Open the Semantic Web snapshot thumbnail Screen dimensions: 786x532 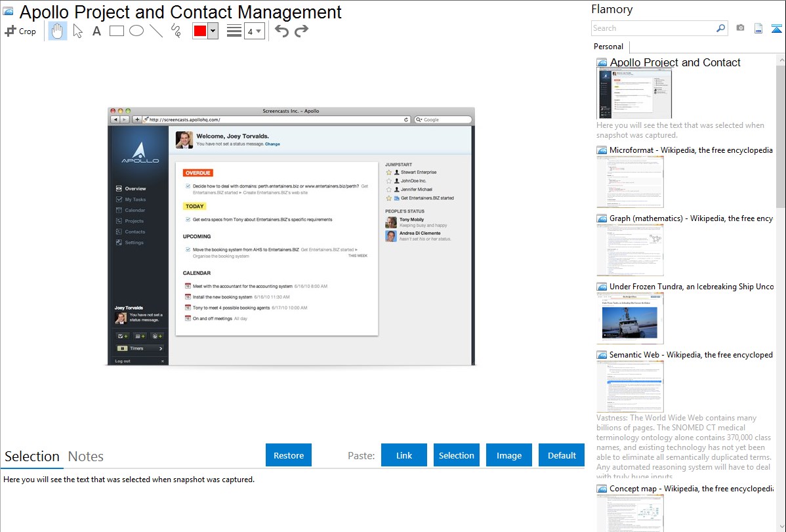tap(630, 386)
